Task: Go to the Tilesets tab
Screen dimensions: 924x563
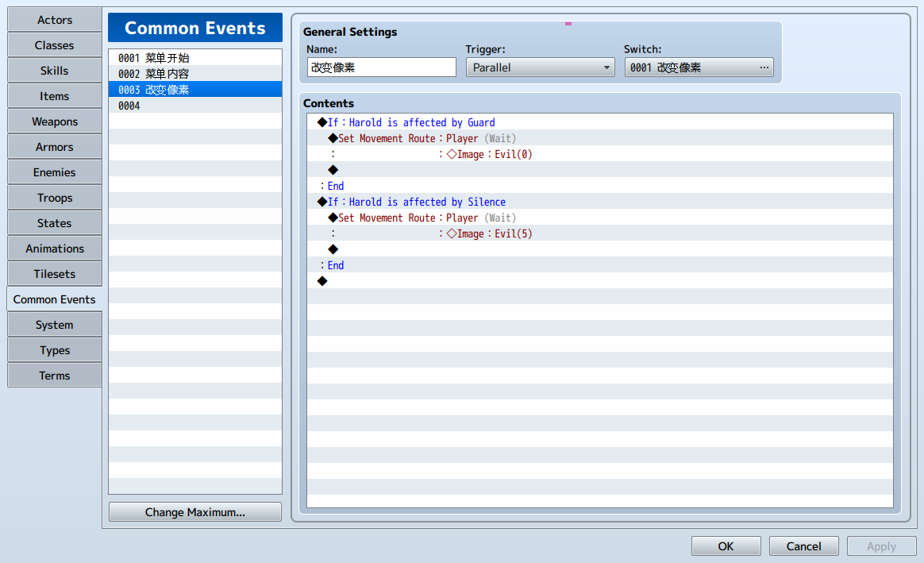Action: [x=55, y=273]
